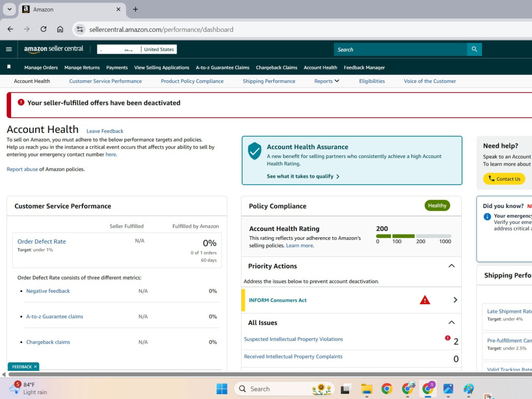Viewport: 532px width, 399px height.
Task: Click the Learn more link under Account Health Rating
Action: (x=300, y=245)
